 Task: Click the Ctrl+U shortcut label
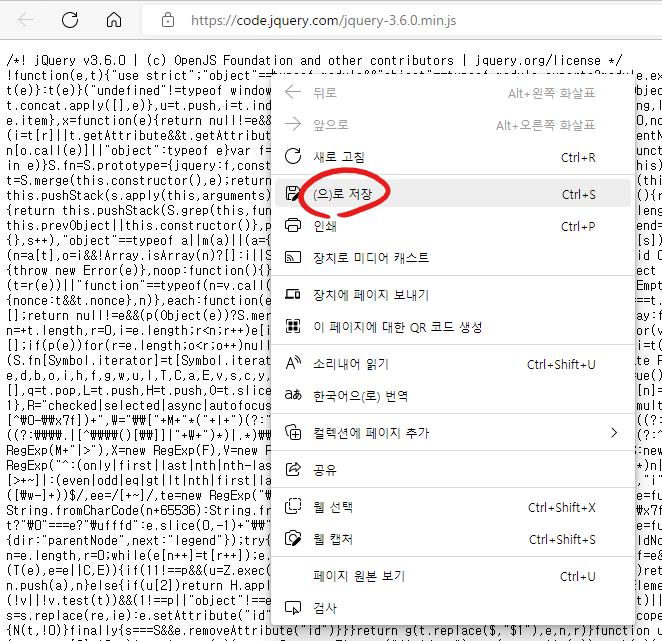click(x=578, y=576)
